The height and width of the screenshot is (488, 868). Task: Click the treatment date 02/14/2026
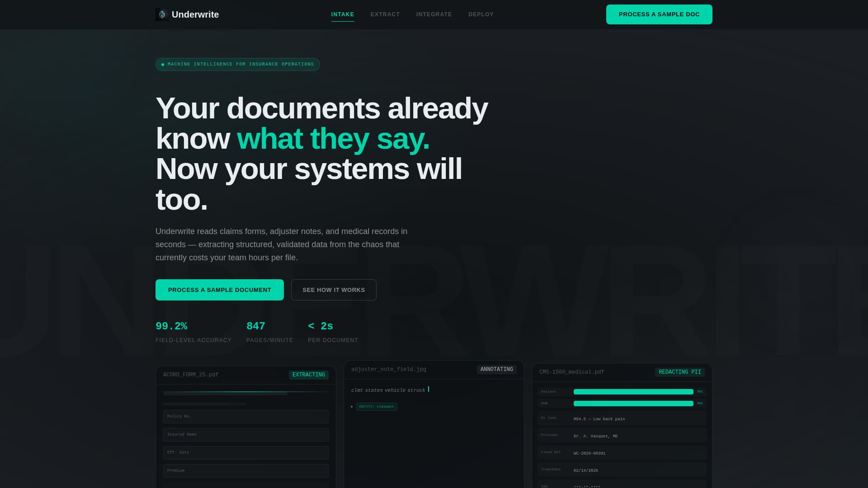(x=586, y=470)
